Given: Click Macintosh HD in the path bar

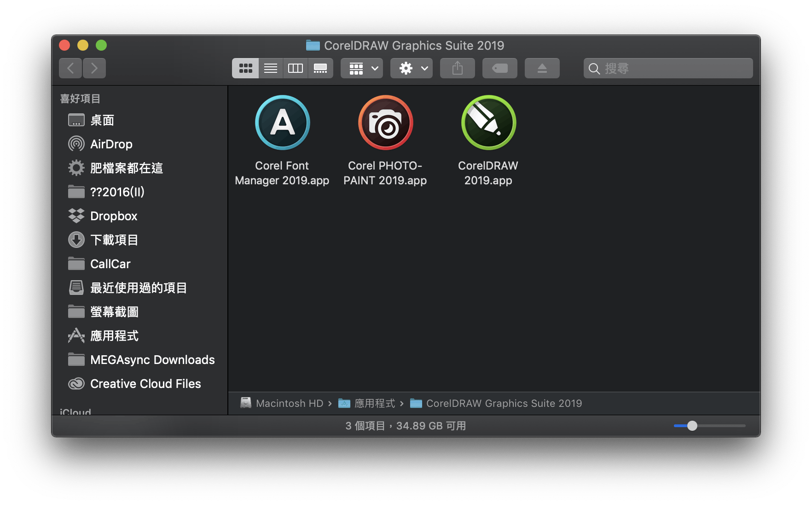Looking at the screenshot, I should pyautogui.click(x=282, y=403).
